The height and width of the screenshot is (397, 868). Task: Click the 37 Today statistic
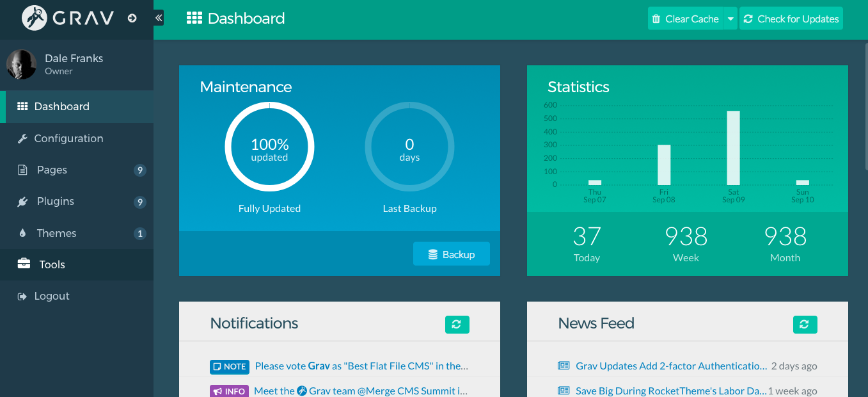click(587, 244)
